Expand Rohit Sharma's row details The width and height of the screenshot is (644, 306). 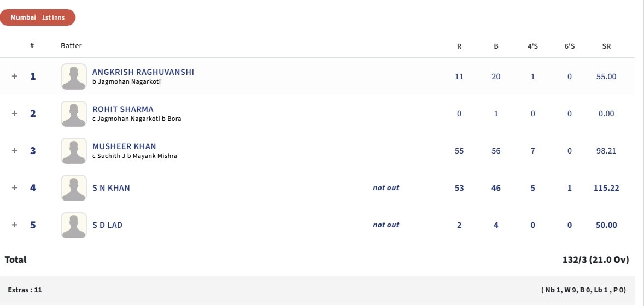click(15, 114)
